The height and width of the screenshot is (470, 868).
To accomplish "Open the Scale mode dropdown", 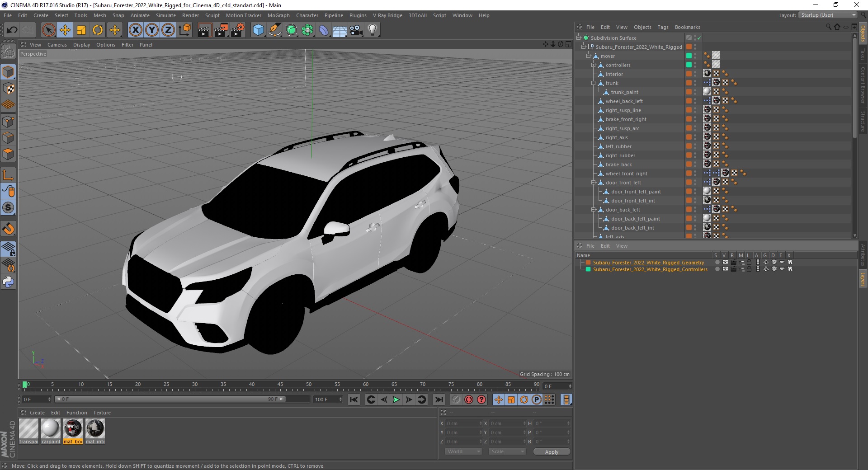I will click(x=507, y=451).
